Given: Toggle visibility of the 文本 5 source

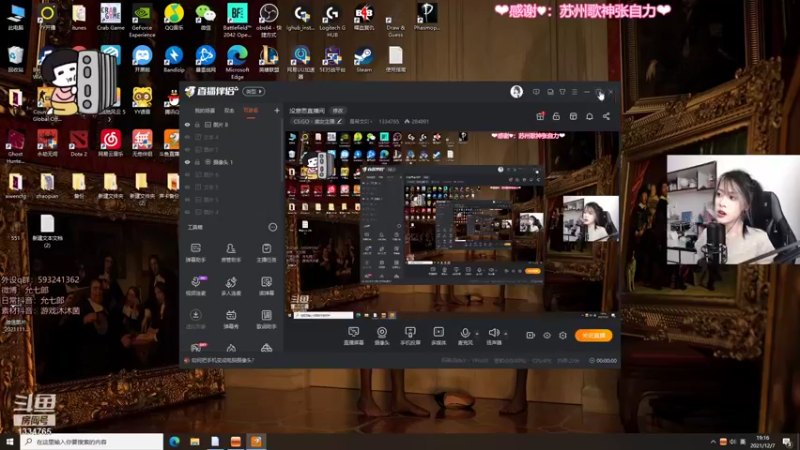Looking at the screenshot, I should tap(187, 187).
